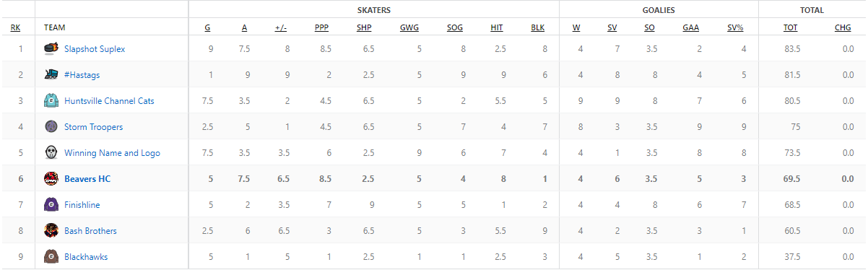Click the Beavers HC team logo icon
The image size is (868, 270).
[x=51, y=179]
